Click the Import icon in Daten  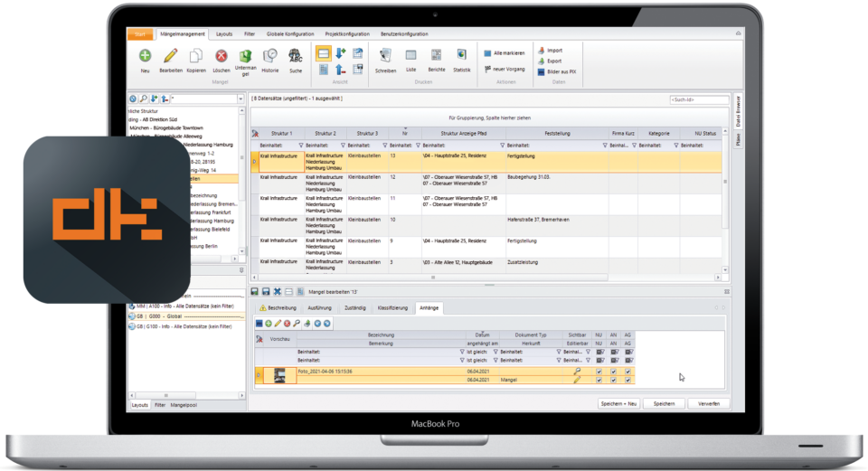click(x=542, y=51)
